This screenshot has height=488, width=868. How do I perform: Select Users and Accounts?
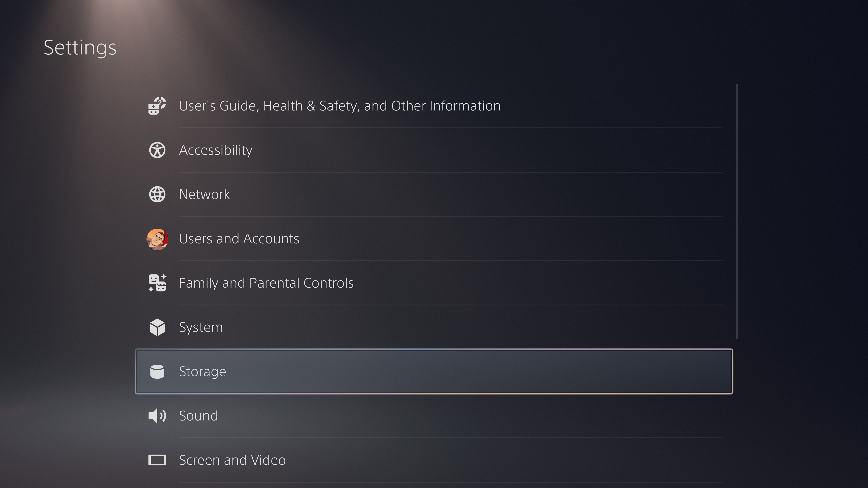(x=239, y=239)
